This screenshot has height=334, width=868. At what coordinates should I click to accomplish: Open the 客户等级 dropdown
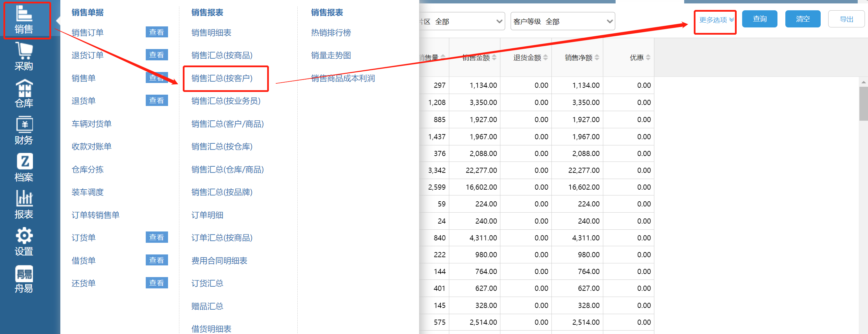[x=563, y=21]
